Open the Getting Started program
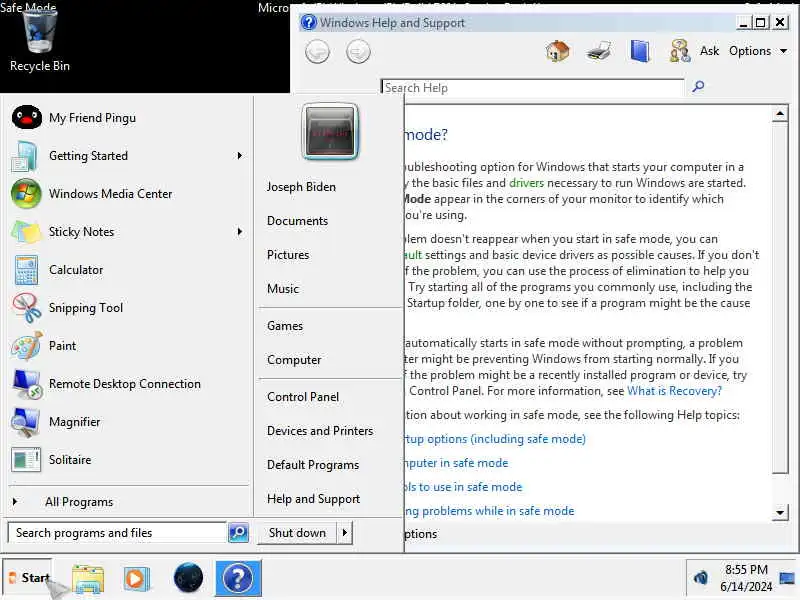This screenshot has width=800, height=600. click(x=128, y=156)
